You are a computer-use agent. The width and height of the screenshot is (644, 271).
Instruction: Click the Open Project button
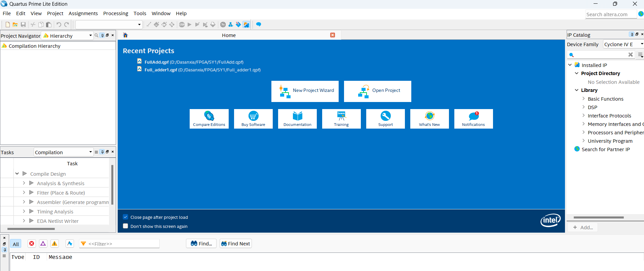point(378,91)
